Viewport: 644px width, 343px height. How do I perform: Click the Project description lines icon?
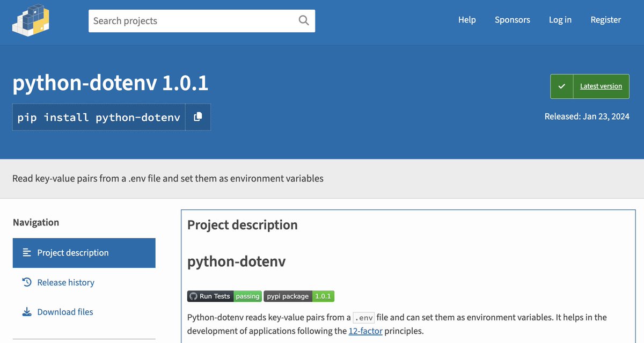pos(27,252)
